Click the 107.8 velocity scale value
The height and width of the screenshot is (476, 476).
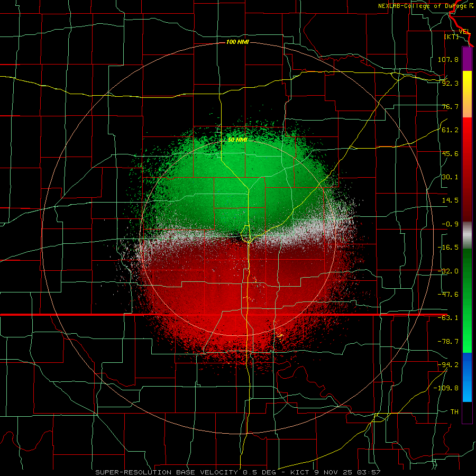tap(448, 59)
